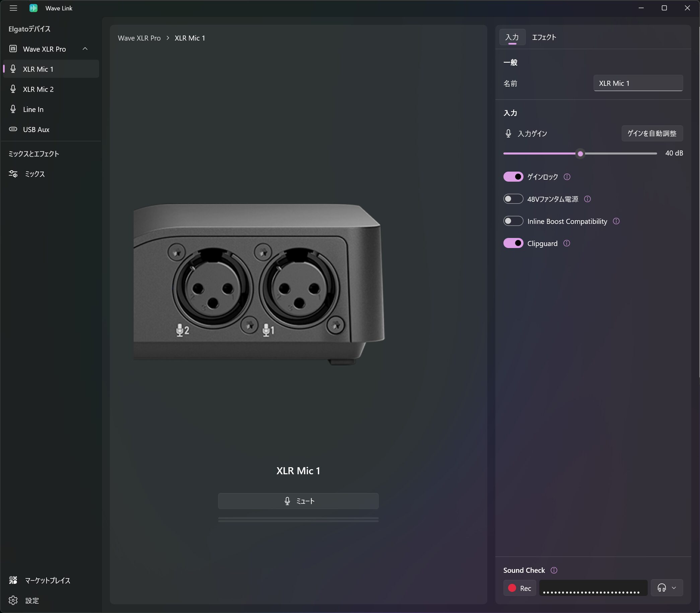The height and width of the screenshot is (613, 700).
Task: Show info for Clipguard
Action: tap(566, 243)
